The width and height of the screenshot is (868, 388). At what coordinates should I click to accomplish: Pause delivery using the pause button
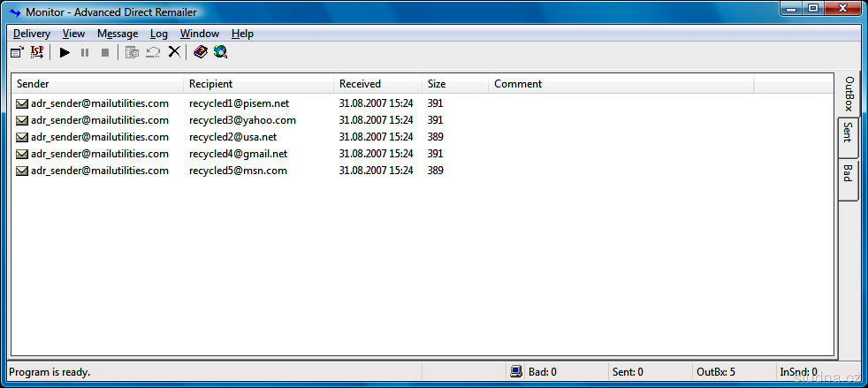(x=85, y=52)
